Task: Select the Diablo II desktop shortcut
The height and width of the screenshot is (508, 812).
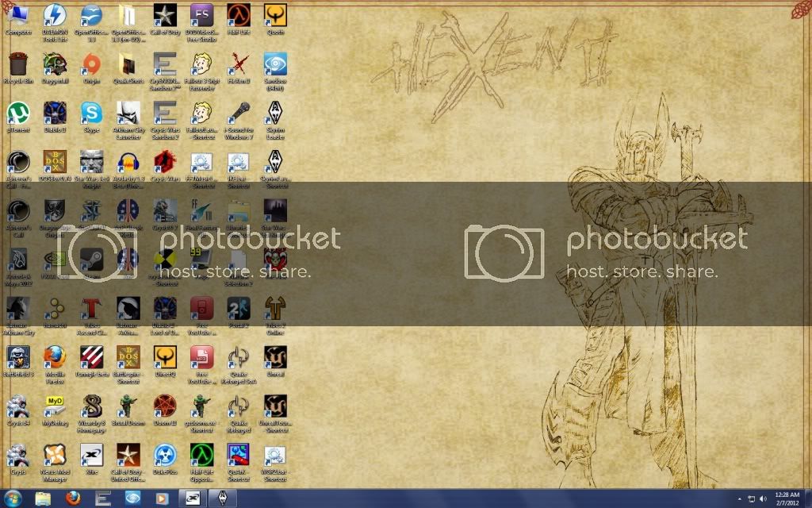Action: pyautogui.click(x=55, y=113)
